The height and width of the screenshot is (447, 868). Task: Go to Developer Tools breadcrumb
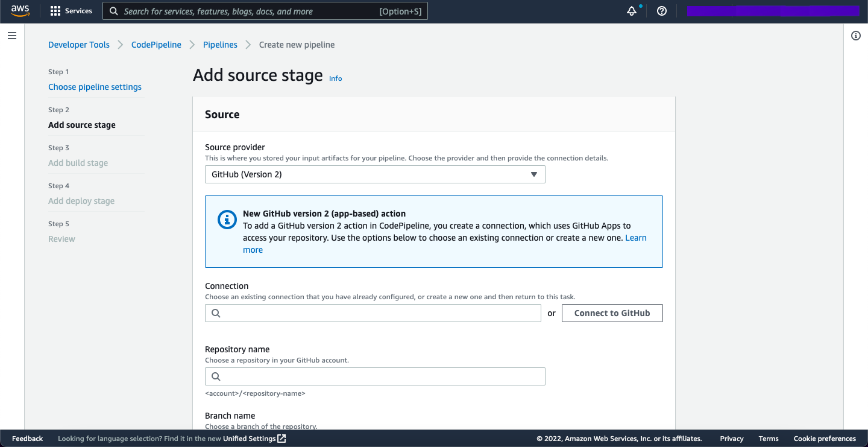(79, 45)
